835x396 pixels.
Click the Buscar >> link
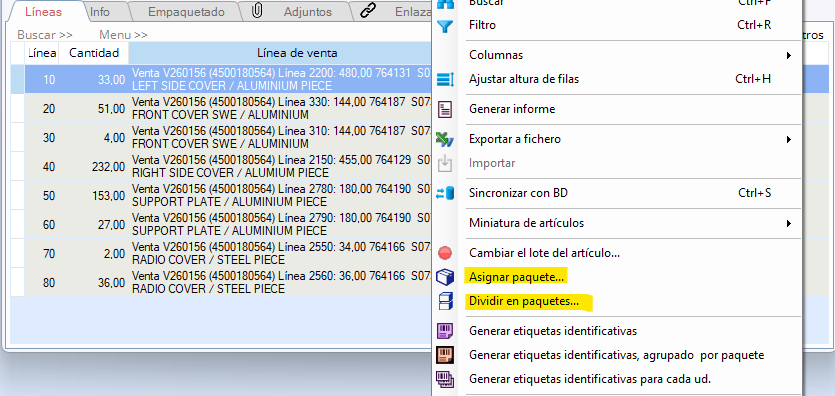click(x=45, y=35)
